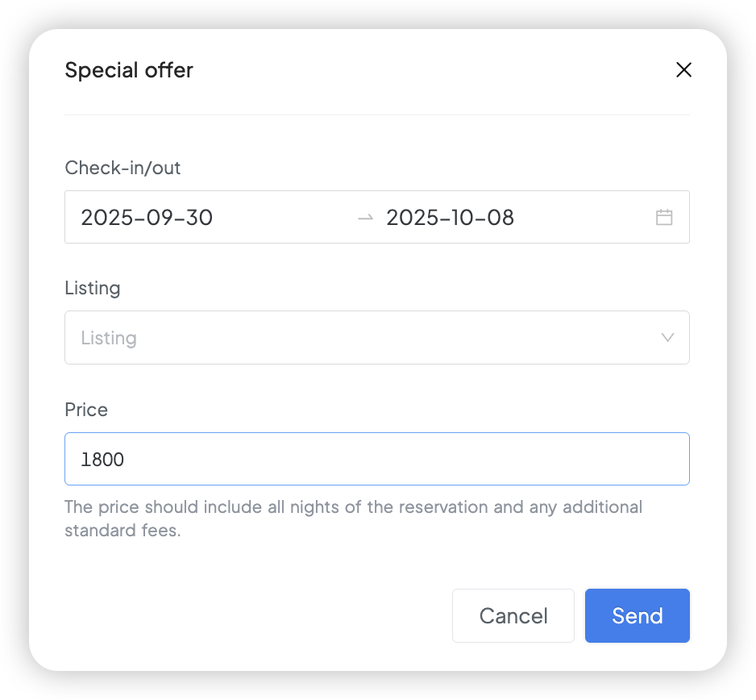Click the 1800 value in the Price box
The width and height of the screenshot is (756, 700).
tap(102, 460)
